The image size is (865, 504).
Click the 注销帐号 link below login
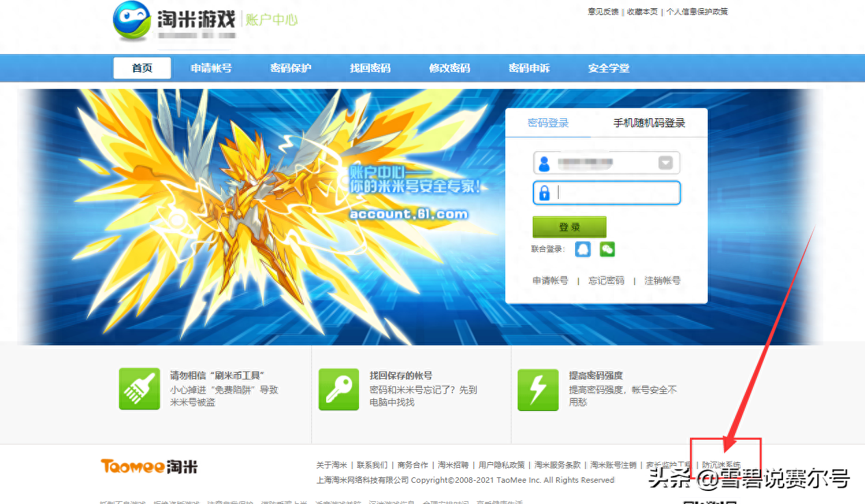662,280
